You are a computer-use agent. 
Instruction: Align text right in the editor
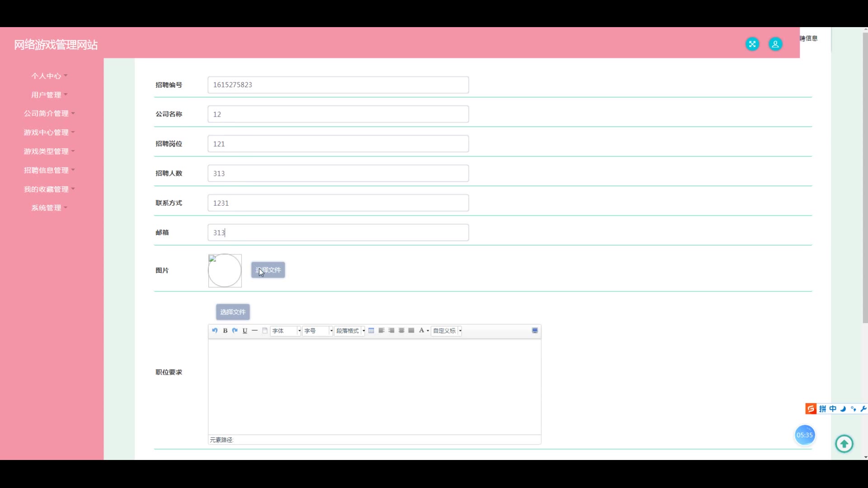tap(392, 331)
